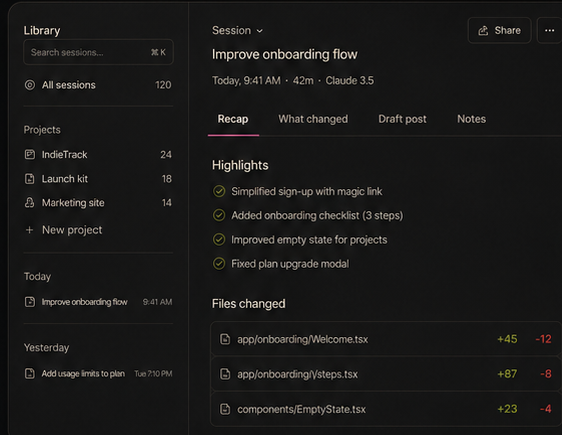Click the +45 additions count

tap(507, 339)
